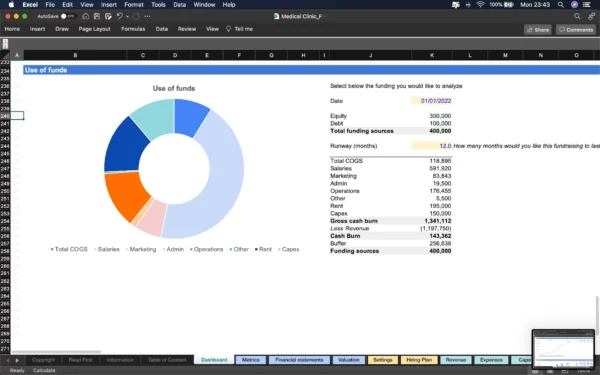Click the Home icon in title bar

[86, 16]
